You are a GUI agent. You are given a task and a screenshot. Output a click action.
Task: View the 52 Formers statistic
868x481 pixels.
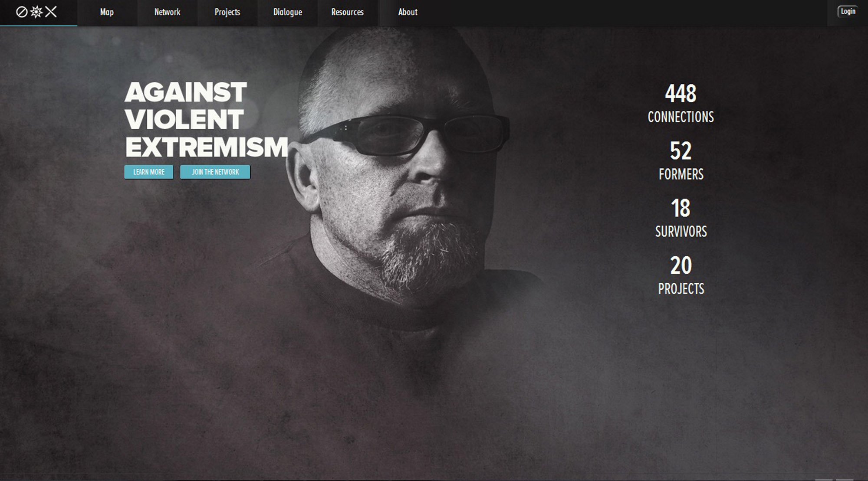pos(681,161)
